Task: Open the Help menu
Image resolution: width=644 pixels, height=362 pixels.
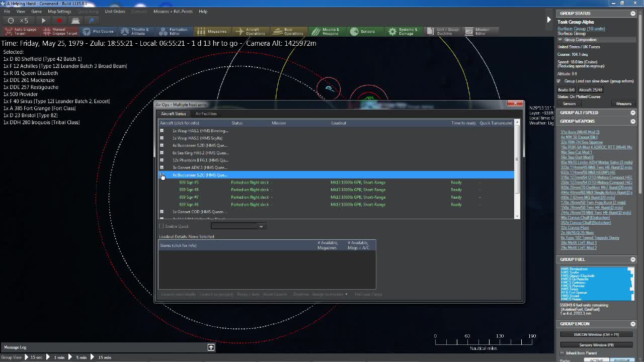Action: point(203,11)
